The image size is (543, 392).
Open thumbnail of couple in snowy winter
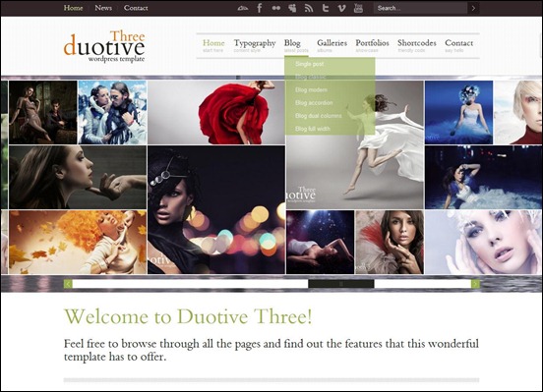(x=112, y=112)
